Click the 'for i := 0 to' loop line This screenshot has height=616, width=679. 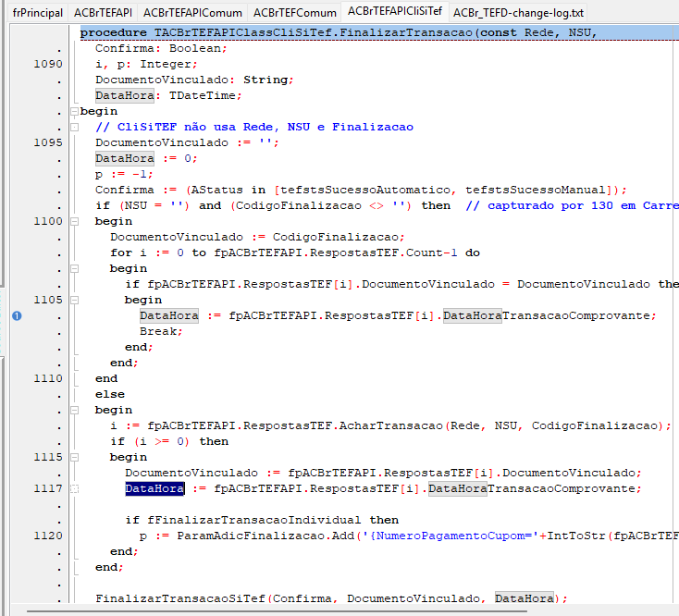295,253
